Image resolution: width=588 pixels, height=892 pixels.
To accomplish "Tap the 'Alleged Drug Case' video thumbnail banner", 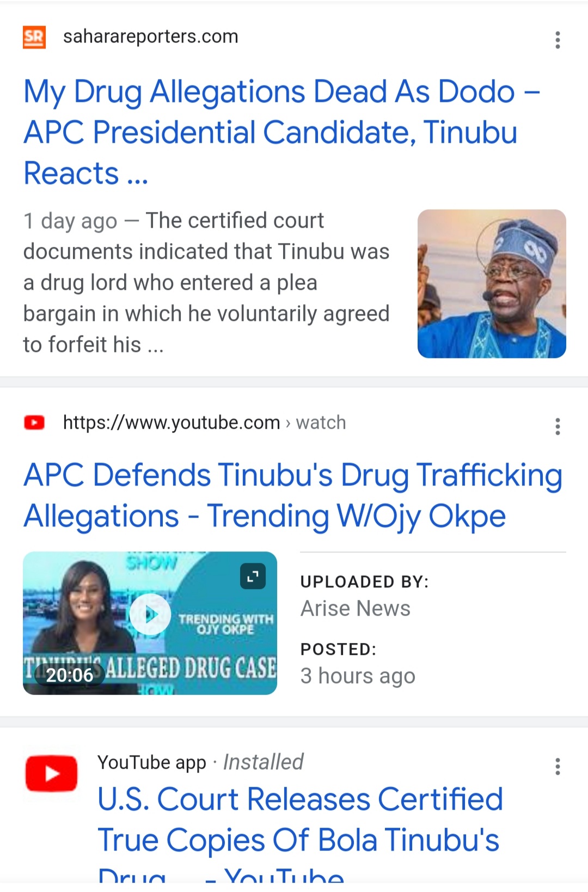I will pyautogui.click(x=191, y=668).
